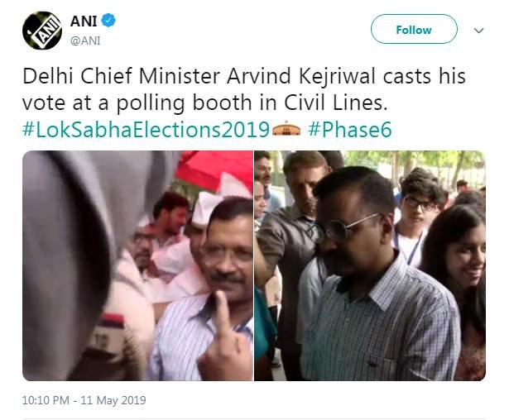Image resolution: width=509 pixels, height=420 pixels.
Task: Open the left photo showing inked finger
Action: pyautogui.click(x=137, y=265)
